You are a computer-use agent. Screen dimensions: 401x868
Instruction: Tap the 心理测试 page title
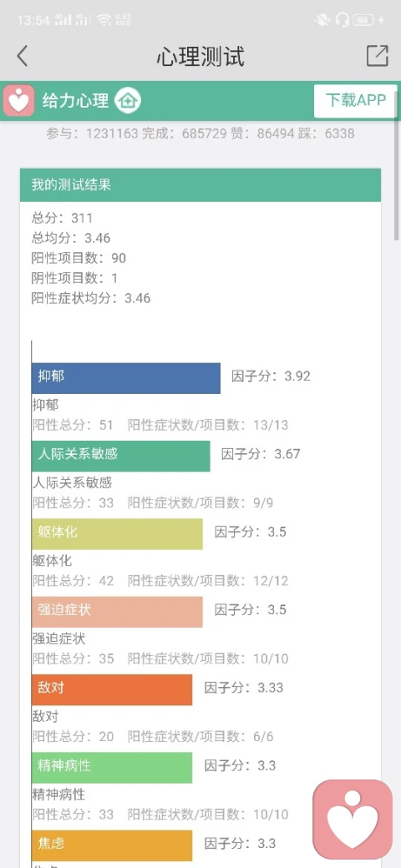coord(200,57)
